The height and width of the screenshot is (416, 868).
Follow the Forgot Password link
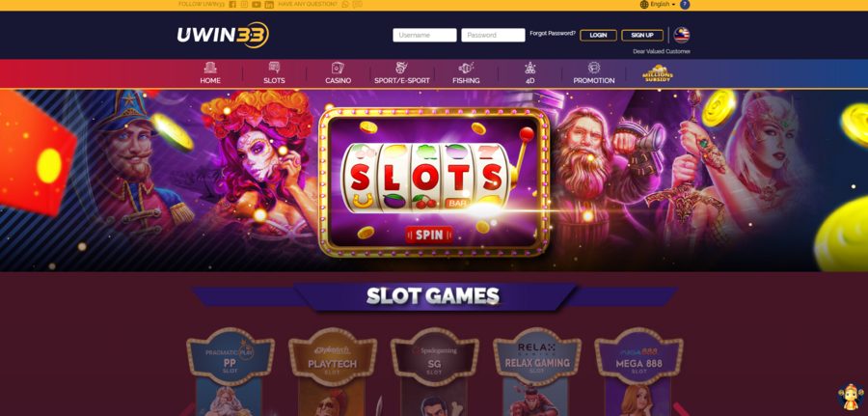[552, 33]
